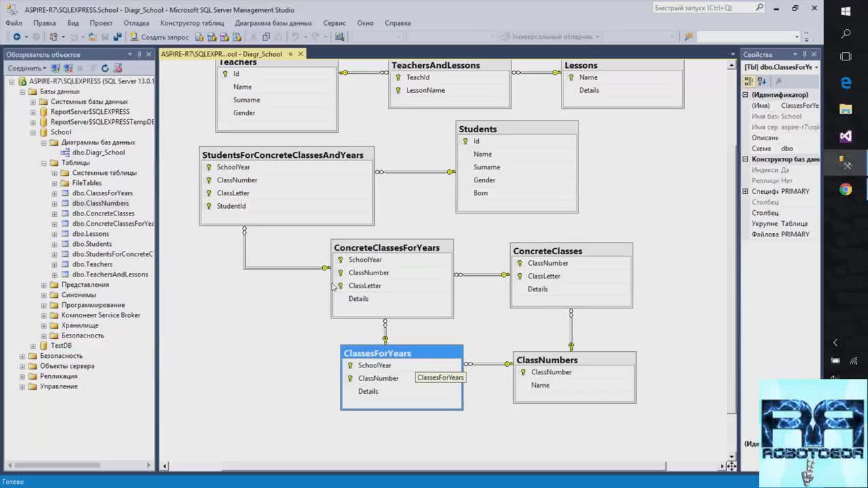Toggle pin on the Свойства panel

click(804, 54)
